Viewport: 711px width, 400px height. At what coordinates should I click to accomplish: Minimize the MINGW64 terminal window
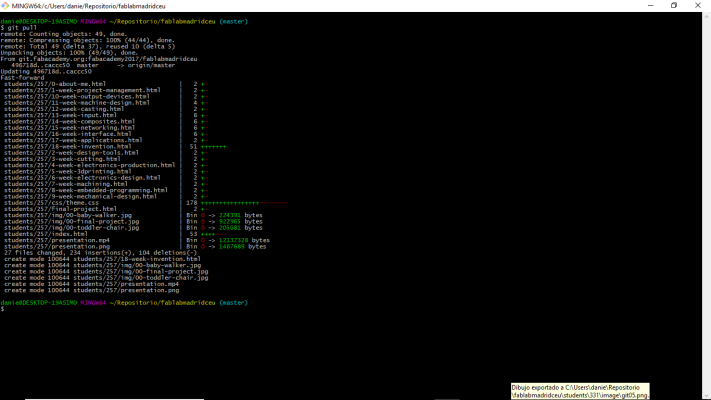pyautogui.click(x=650, y=5)
